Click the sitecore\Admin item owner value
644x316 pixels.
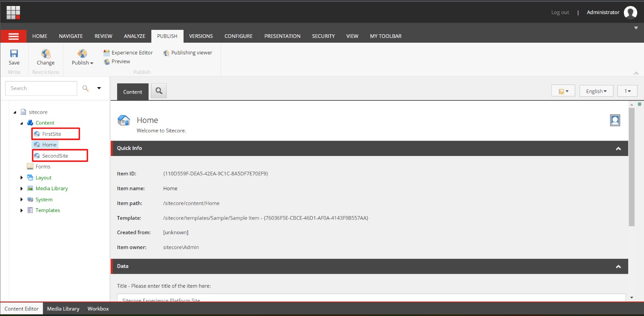click(181, 247)
